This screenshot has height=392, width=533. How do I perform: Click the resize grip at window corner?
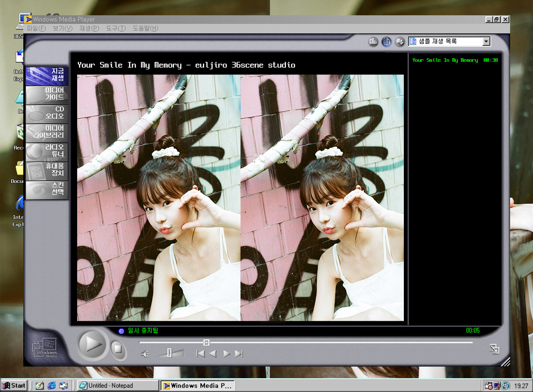(505, 362)
